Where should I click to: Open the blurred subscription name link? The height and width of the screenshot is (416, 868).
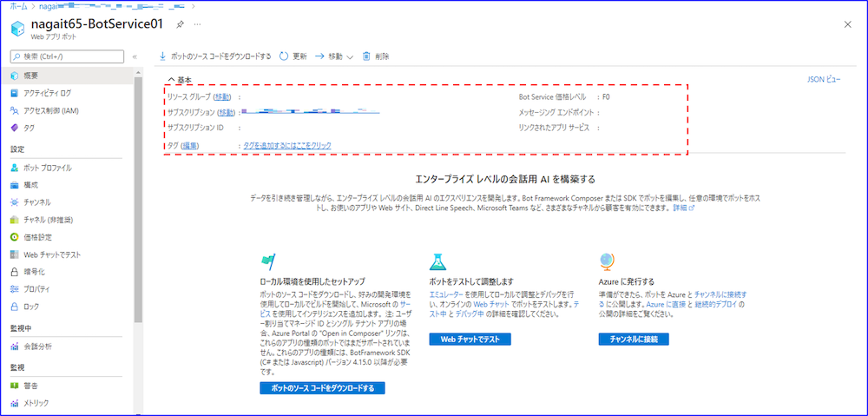click(312, 112)
